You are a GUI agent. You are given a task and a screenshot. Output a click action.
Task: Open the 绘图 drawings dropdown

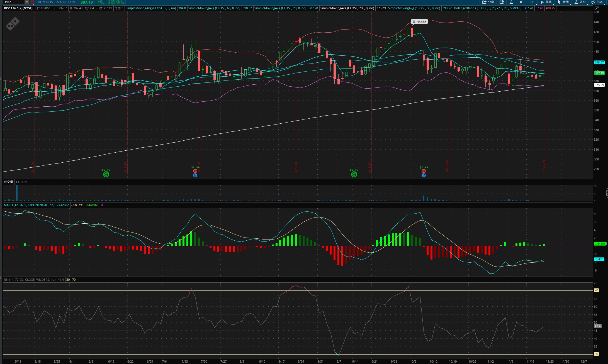pyautogui.click(x=563, y=2)
